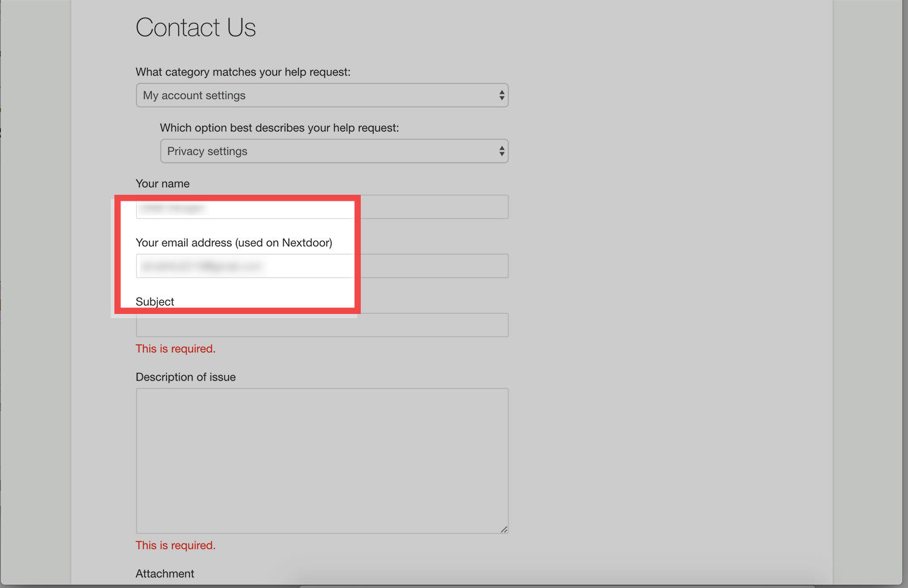908x588 pixels.
Task: Click the 'This is required' warning under Subject
Action: click(175, 348)
